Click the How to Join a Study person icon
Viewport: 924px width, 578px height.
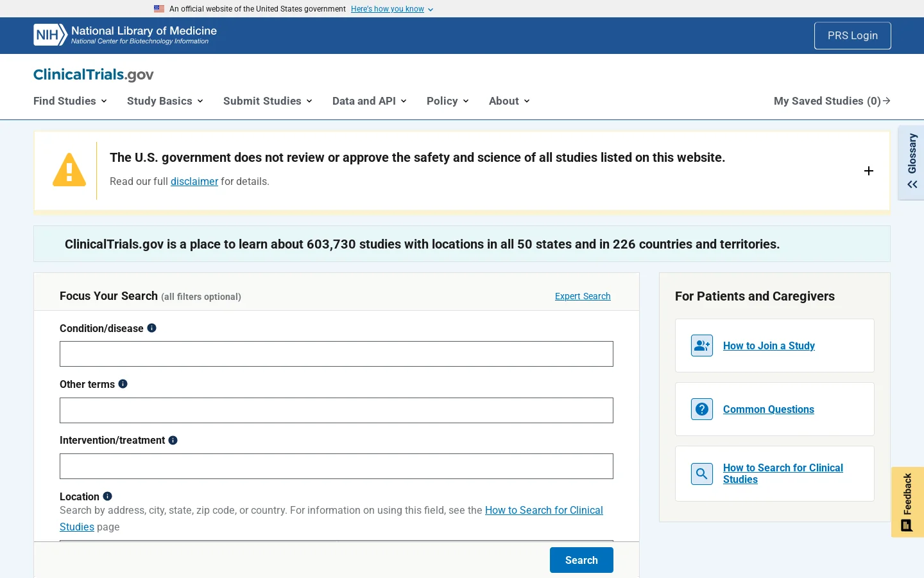(x=702, y=346)
